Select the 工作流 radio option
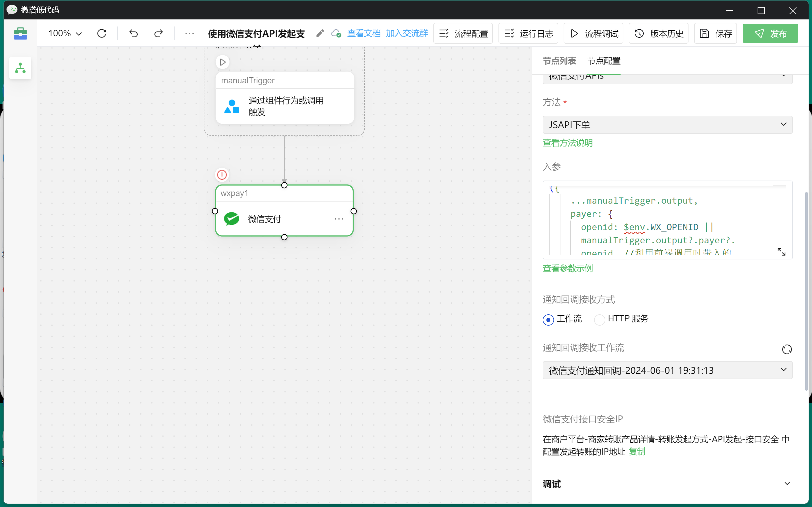Viewport: 812px width, 507px height. (548, 320)
